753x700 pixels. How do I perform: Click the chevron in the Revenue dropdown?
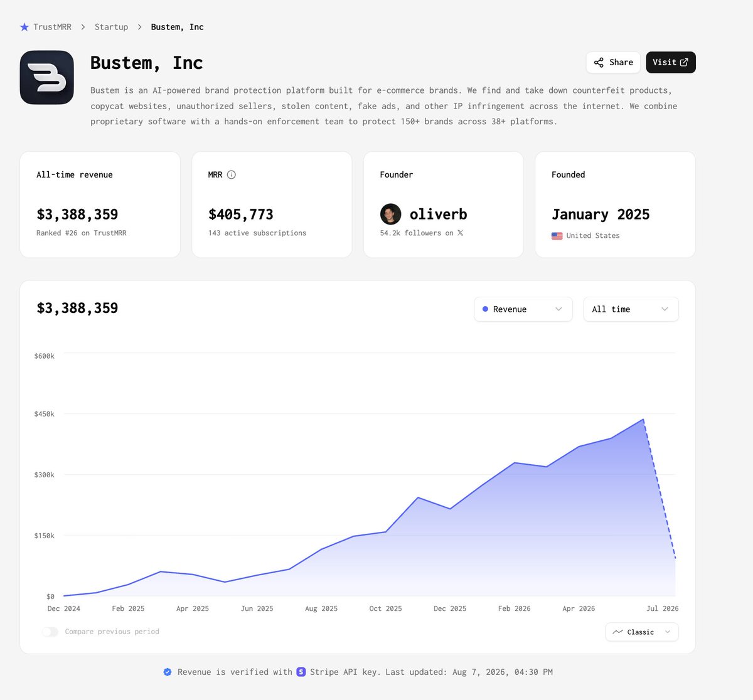point(558,309)
